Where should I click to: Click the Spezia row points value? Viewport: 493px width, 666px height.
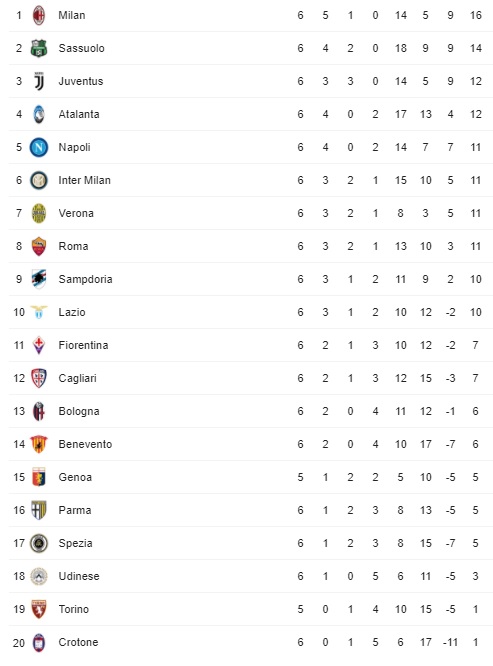tap(476, 543)
